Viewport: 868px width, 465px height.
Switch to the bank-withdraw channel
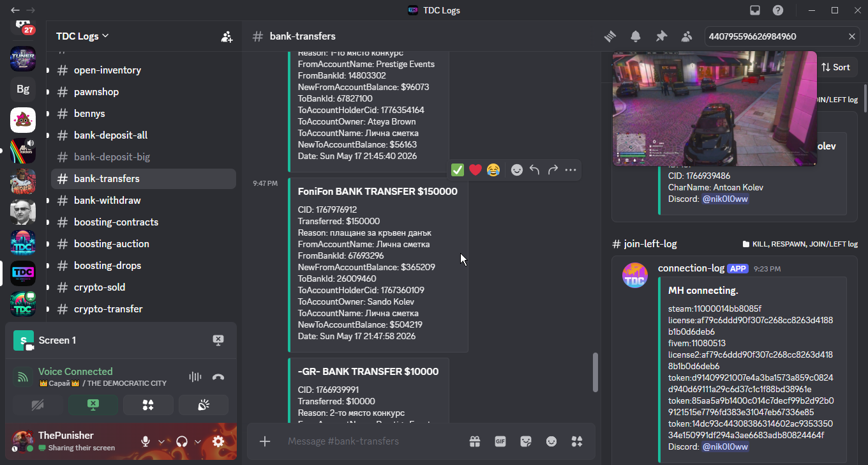click(x=144, y=201)
